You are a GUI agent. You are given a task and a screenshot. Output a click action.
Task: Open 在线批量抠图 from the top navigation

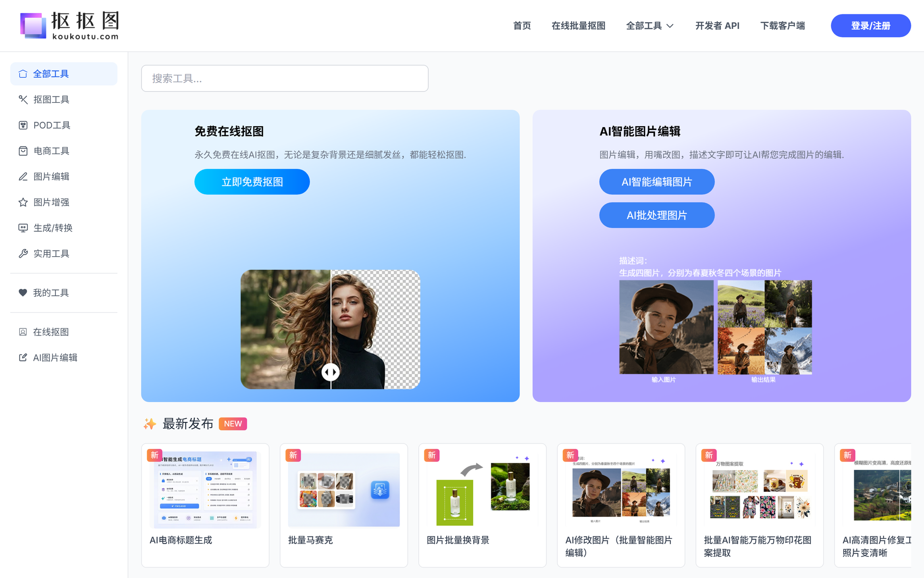(x=578, y=26)
